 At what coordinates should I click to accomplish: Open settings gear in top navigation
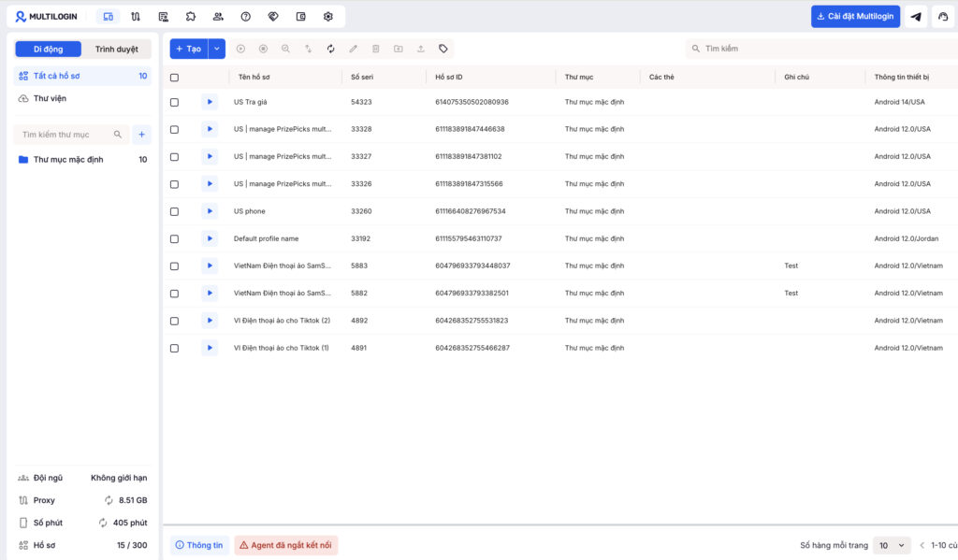327,17
